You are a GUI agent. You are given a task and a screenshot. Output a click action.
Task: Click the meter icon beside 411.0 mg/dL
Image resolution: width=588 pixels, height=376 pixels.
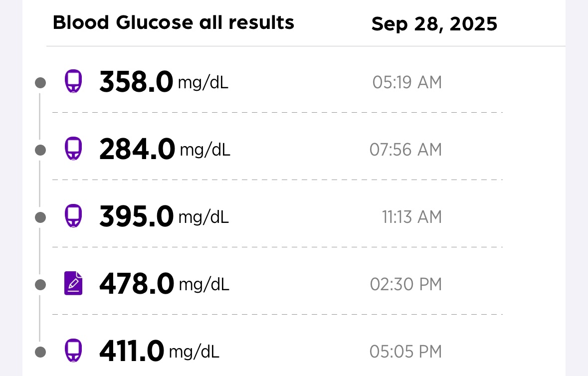(73, 351)
